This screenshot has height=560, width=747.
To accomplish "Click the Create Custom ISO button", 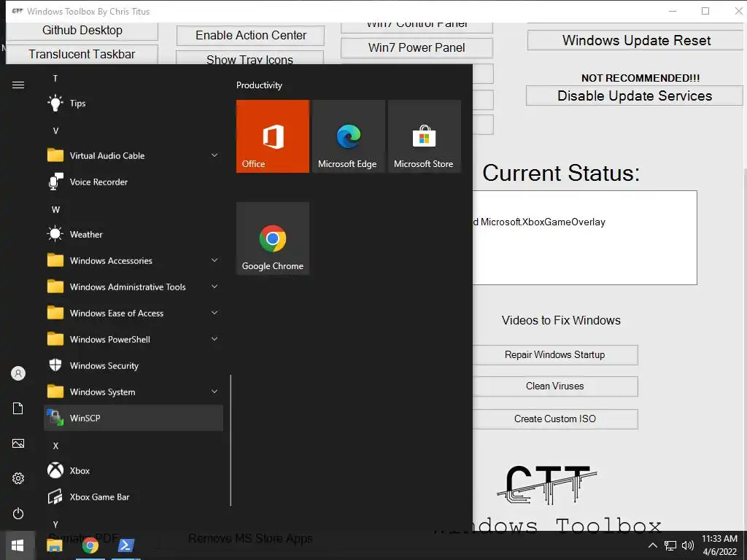I will (x=555, y=419).
